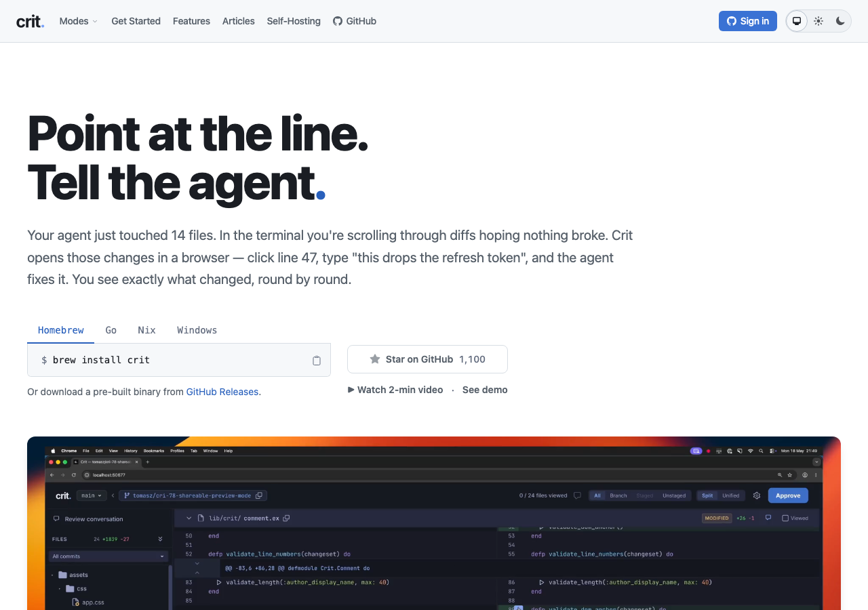Image resolution: width=868 pixels, height=610 pixels.
Task: Switch to system theme mode
Action: click(797, 21)
